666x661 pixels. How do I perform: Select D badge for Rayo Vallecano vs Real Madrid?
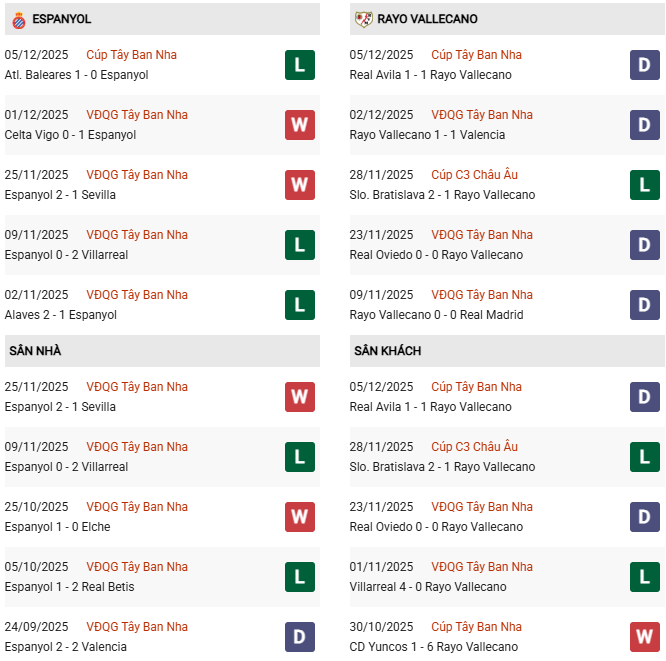(645, 305)
